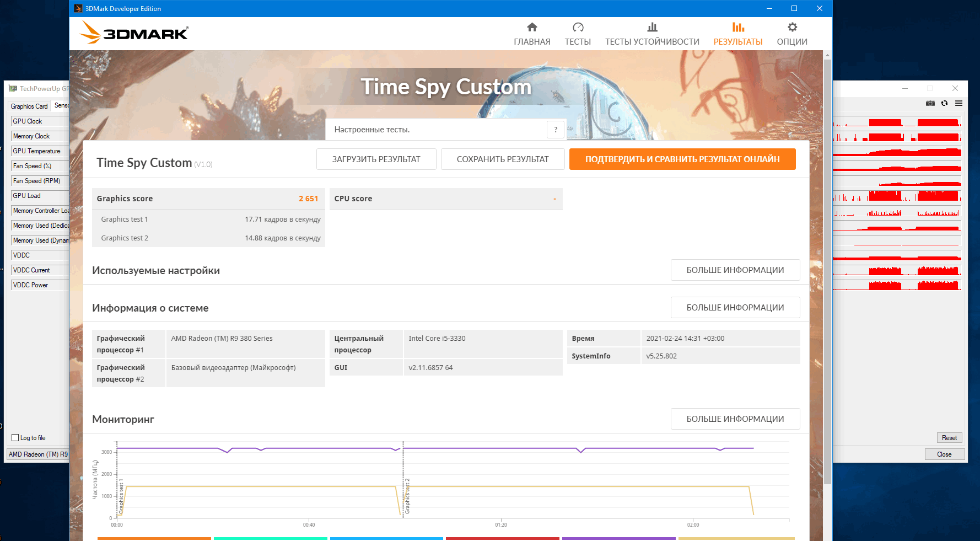Screen dimensions: 980x541
Task: Go to ГЛАВНАЯ tab
Action: tap(532, 42)
